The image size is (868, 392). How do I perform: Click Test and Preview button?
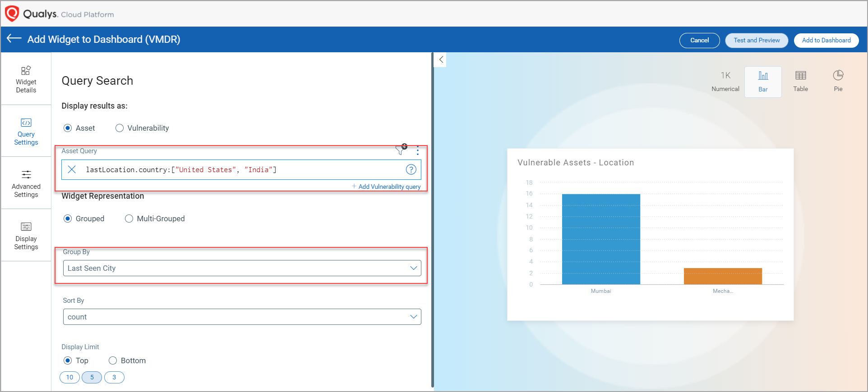pyautogui.click(x=757, y=40)
